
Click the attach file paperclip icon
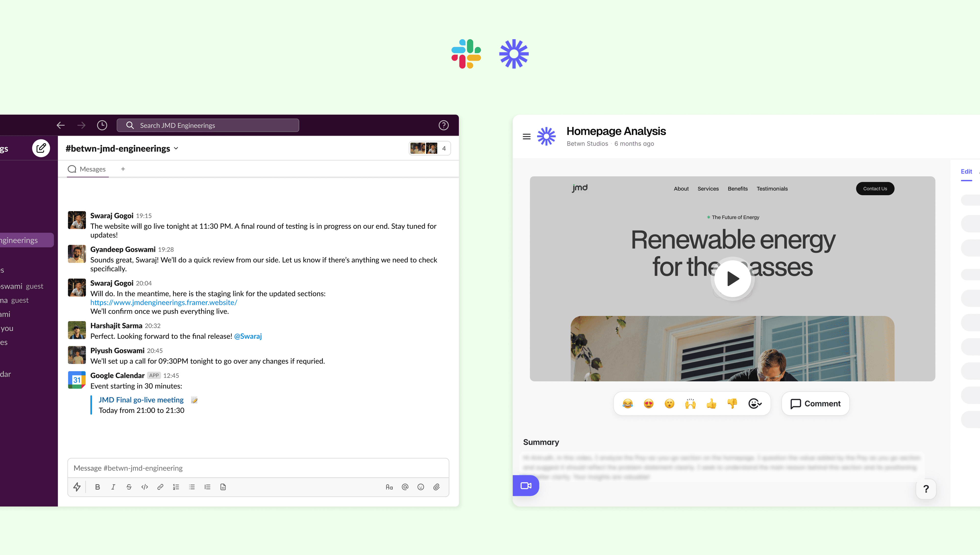coord(436,487)
